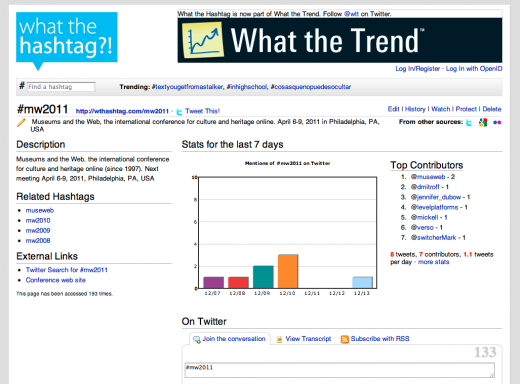Open contributor @switcherMark profile
Screen dimensions: 520x384
pos(433,237)
